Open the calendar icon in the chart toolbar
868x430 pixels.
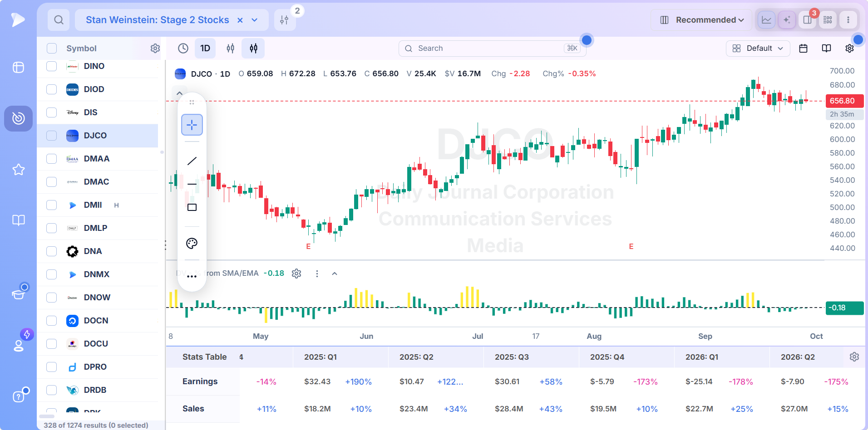(x=803, y=48)
